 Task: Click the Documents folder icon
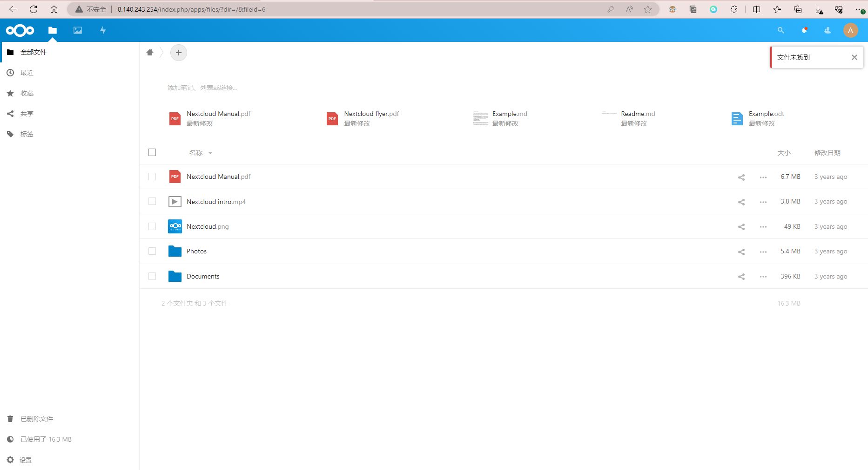[x=175, y=276]
